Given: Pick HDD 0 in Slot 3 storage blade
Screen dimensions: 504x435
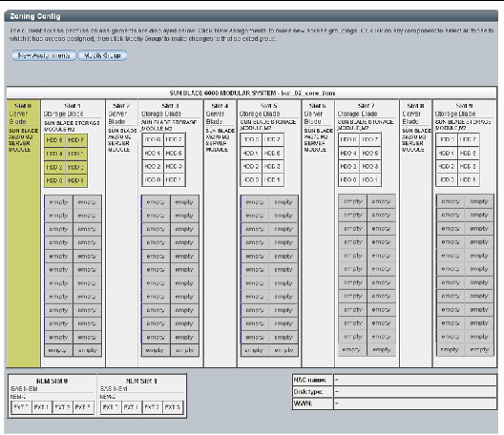Looking at the screenshot, I should click(153, 179).
